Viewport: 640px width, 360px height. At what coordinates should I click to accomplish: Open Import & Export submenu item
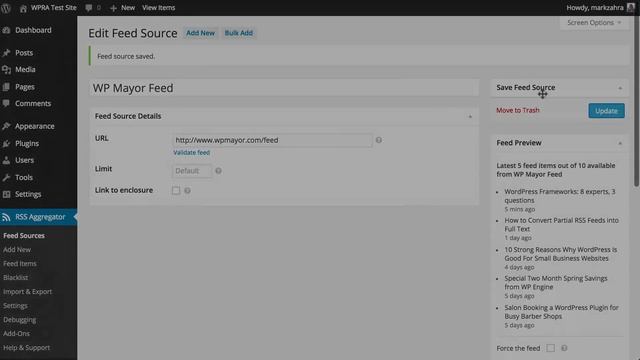click(x=27, y=292)
